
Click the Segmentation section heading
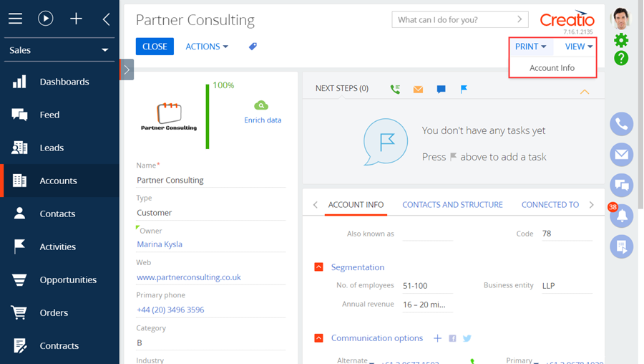pyautogui.click(x=358, y=267)
